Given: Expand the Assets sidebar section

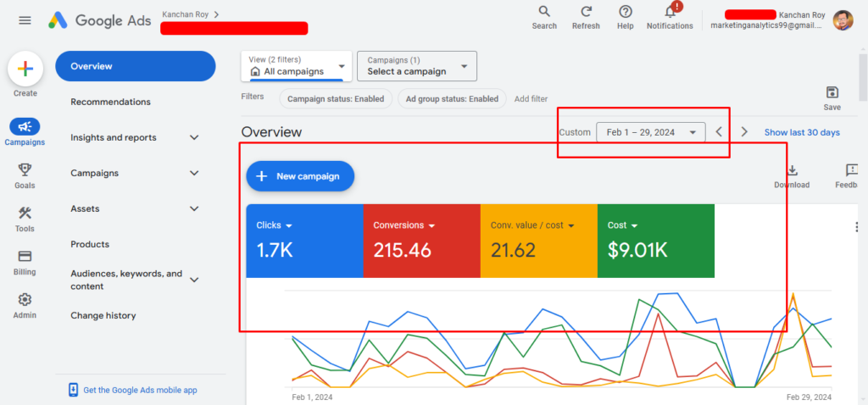Looking at the screenshot, I should 194,208.
